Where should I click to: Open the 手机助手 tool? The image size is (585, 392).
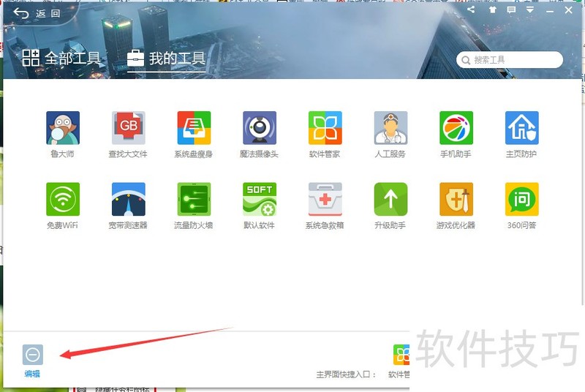click(456, 128)
